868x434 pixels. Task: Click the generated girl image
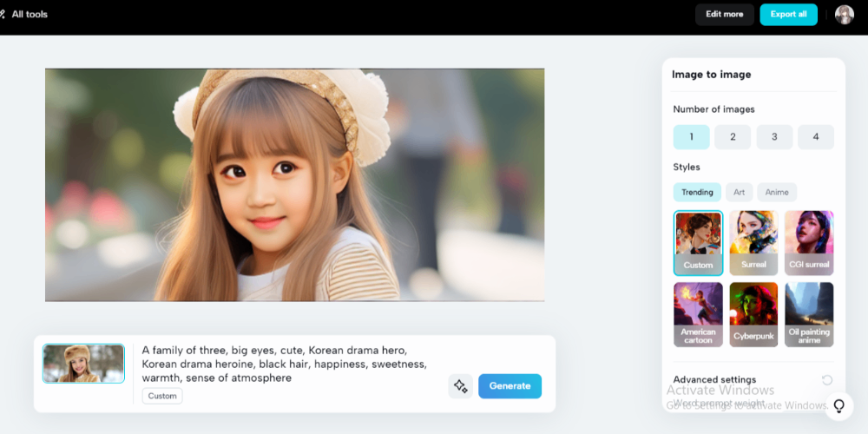click(x=294, y=185)
